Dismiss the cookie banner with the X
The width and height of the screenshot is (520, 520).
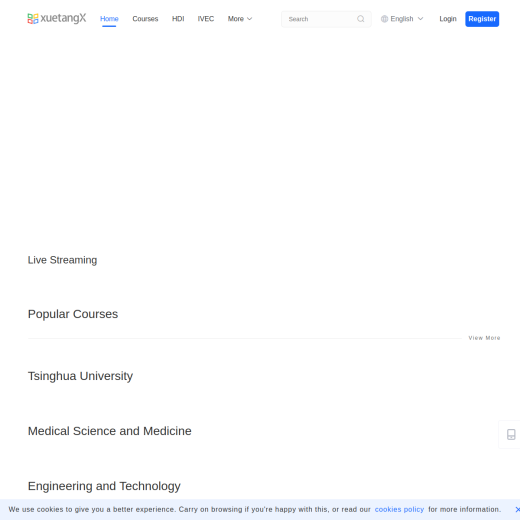pos(517,509)
